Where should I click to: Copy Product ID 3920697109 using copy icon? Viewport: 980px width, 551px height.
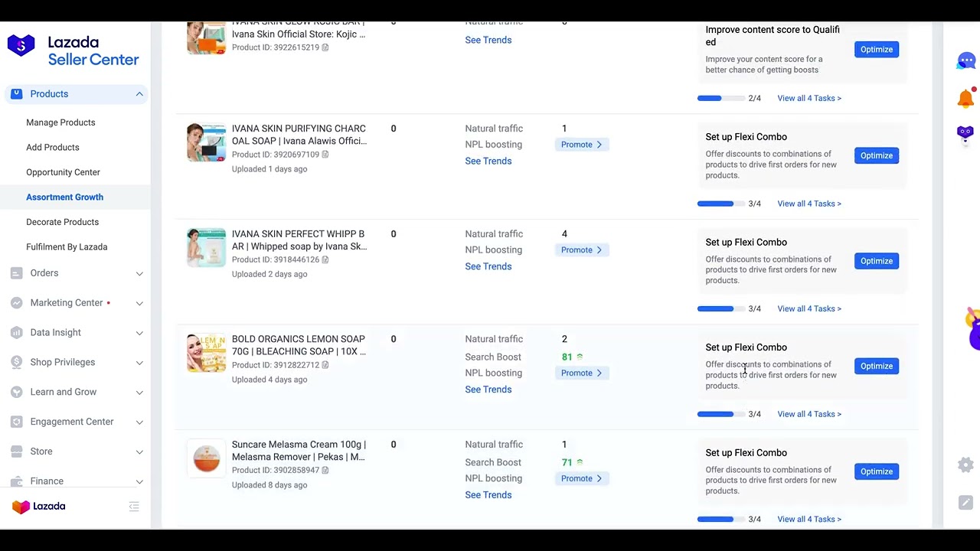325,155
